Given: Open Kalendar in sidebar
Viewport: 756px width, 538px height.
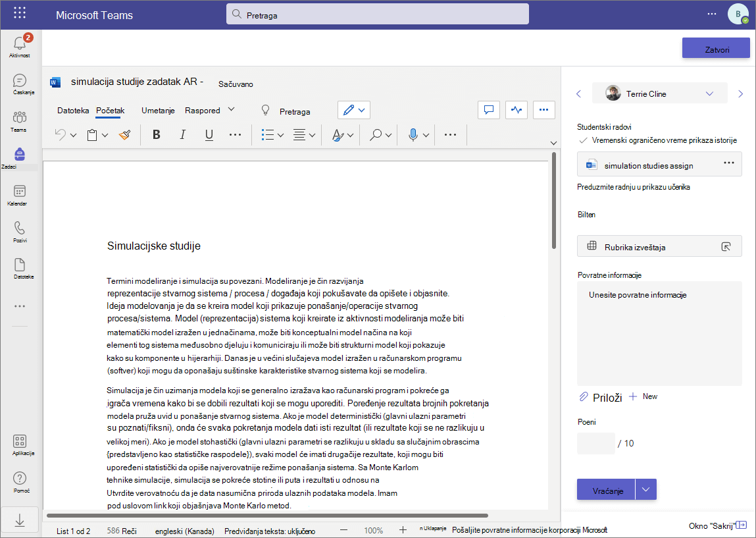Looking at the screenshot, I should [19, 195].
